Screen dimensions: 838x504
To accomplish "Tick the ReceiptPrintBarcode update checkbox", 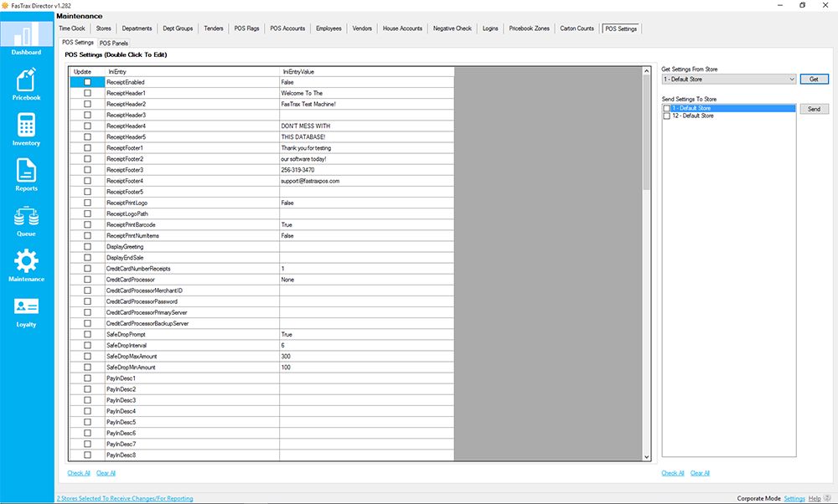I will click(88, 224).
